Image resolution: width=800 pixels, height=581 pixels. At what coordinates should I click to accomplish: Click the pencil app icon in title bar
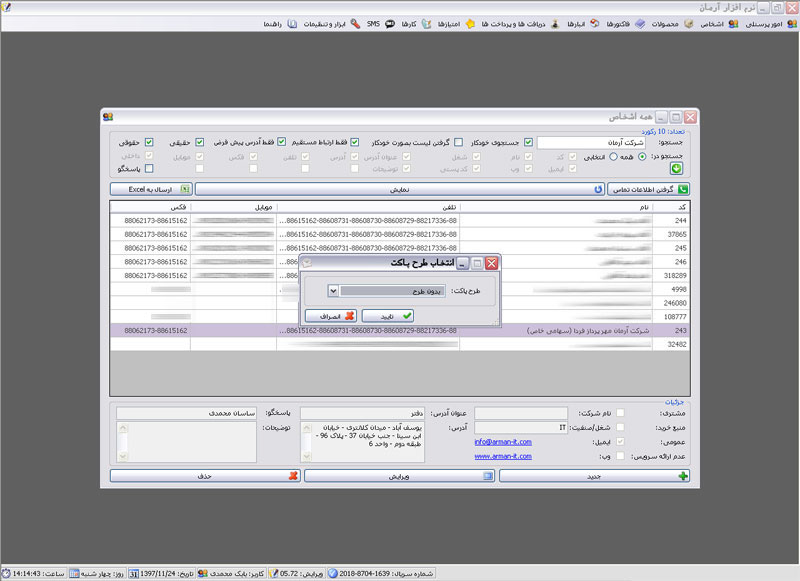(6, 7)
